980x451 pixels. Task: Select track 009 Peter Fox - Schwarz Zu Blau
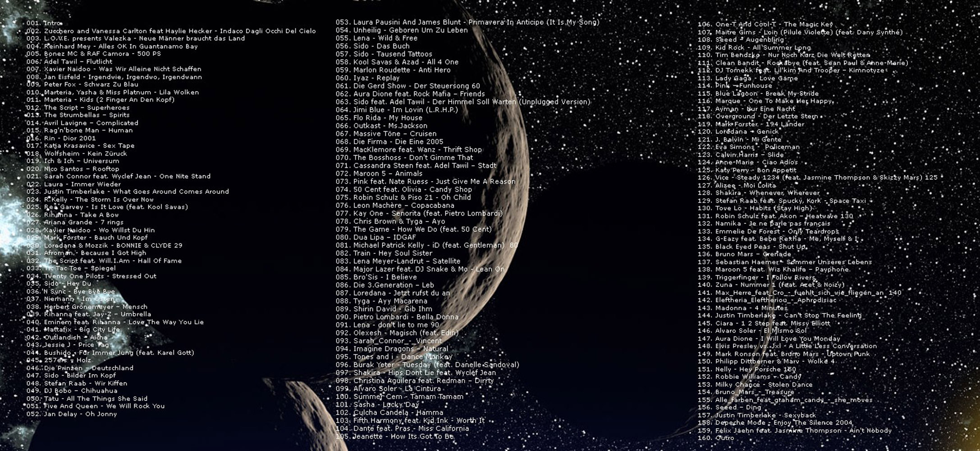tap(82, 84)
